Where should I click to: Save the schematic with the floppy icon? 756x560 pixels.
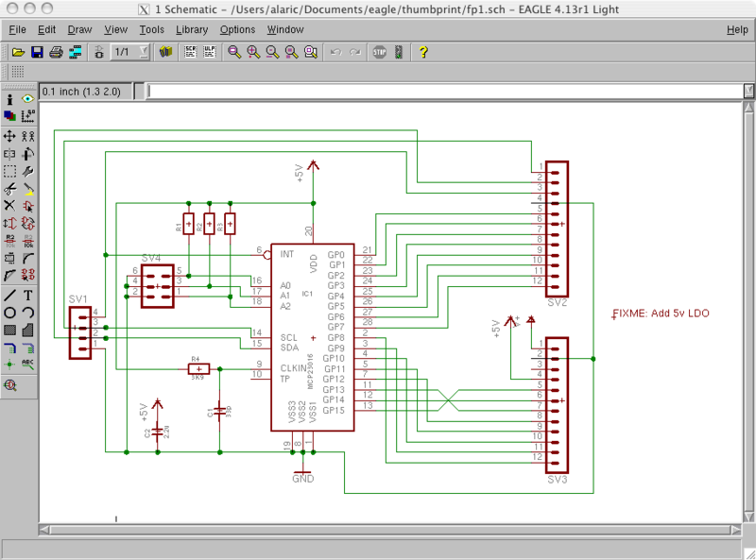tap(37, 52)
